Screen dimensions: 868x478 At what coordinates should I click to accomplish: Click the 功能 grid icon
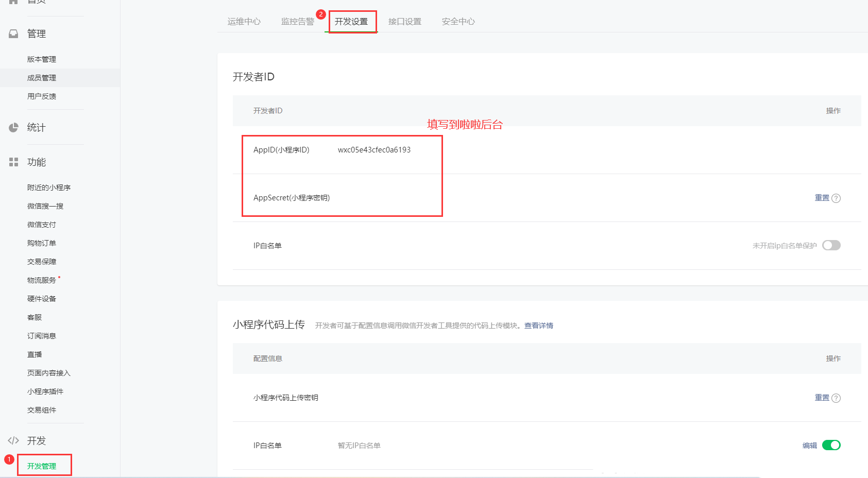pos(13,162)
